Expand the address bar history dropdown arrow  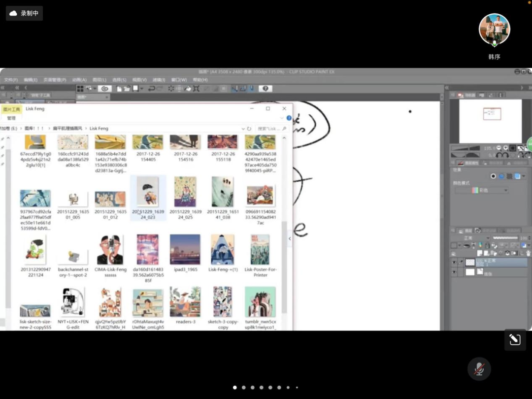243,129
